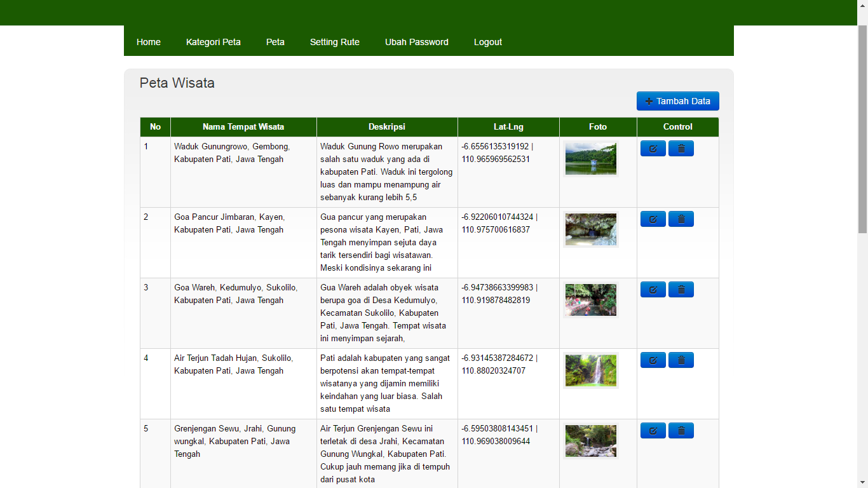Click trash icon for Goa Pancur Jimbaran

(681, 219)
